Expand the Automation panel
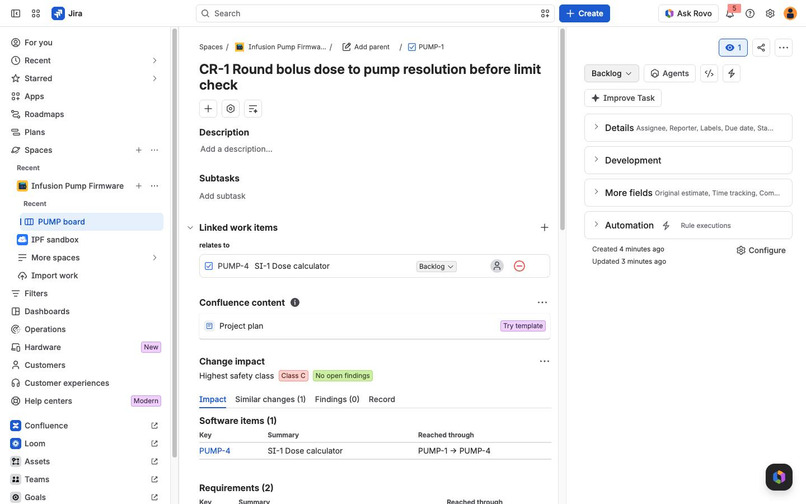Screen dimensions: 806x504 (x=688, y=225)
